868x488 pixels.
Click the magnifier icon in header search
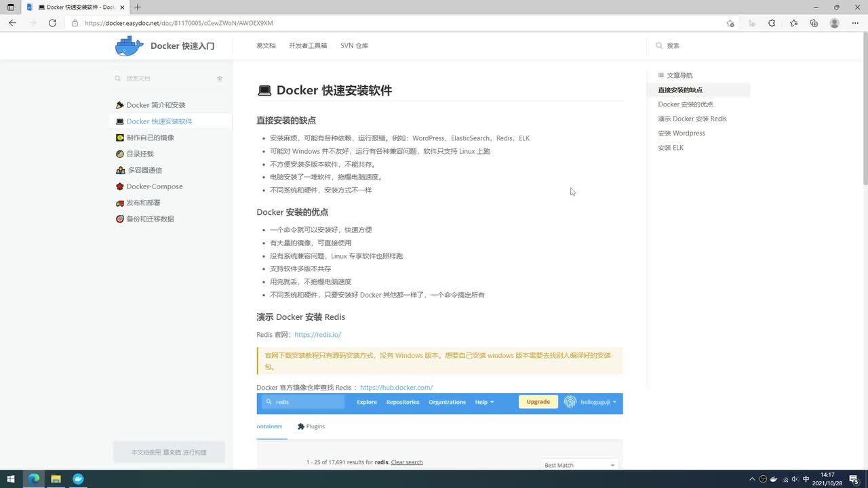tap(659, 45)
